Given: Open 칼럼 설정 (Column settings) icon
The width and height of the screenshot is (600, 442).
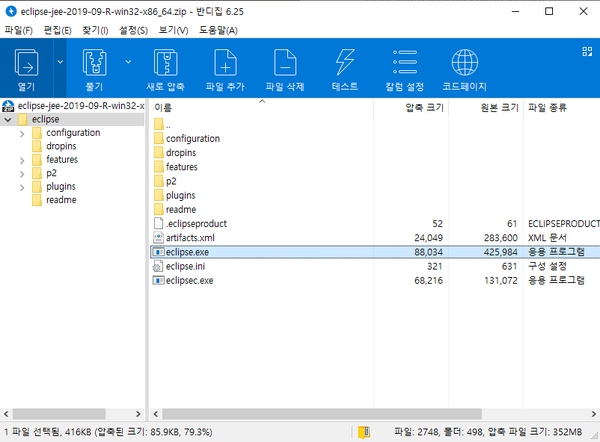Looking at the screenshot, I should (405, 62).
